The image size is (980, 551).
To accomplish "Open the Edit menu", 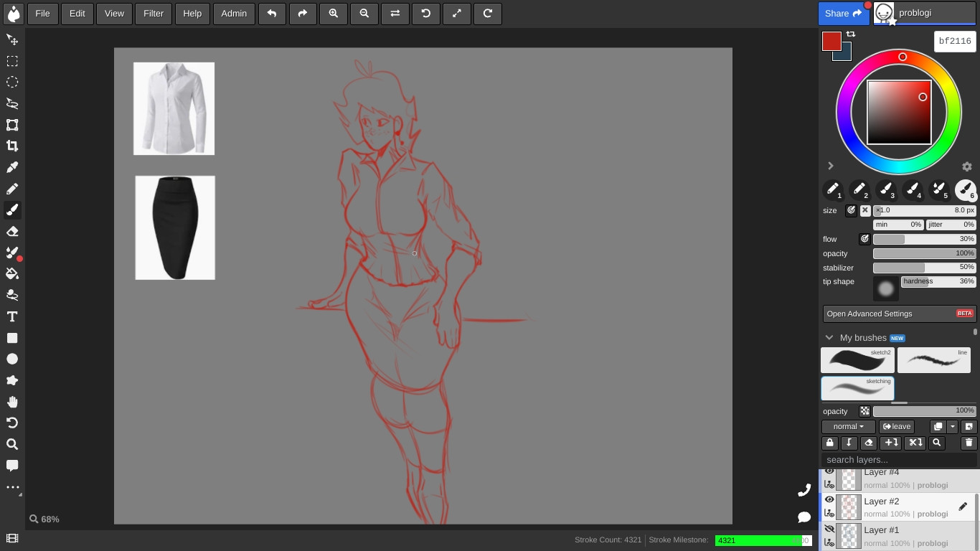I will [77, 13].
